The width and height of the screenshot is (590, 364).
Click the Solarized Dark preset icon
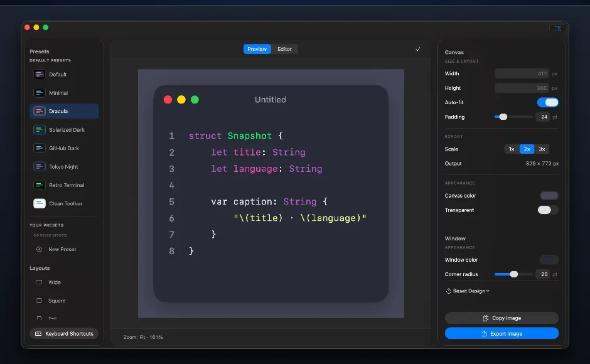pyautogui.click(x=39, y=129)
